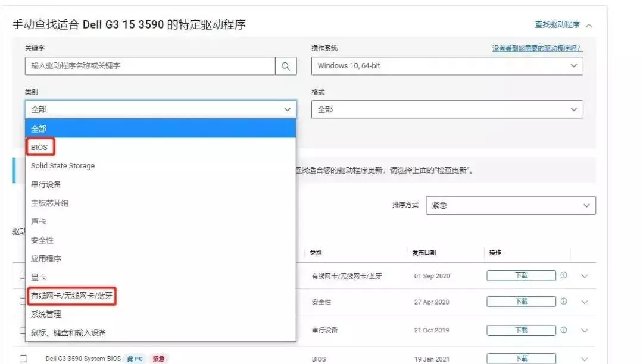This screenshot has height=364, width=643.
Task: Open the 排序方式 dropdown showing 紧急
Action: coord(511,205)
